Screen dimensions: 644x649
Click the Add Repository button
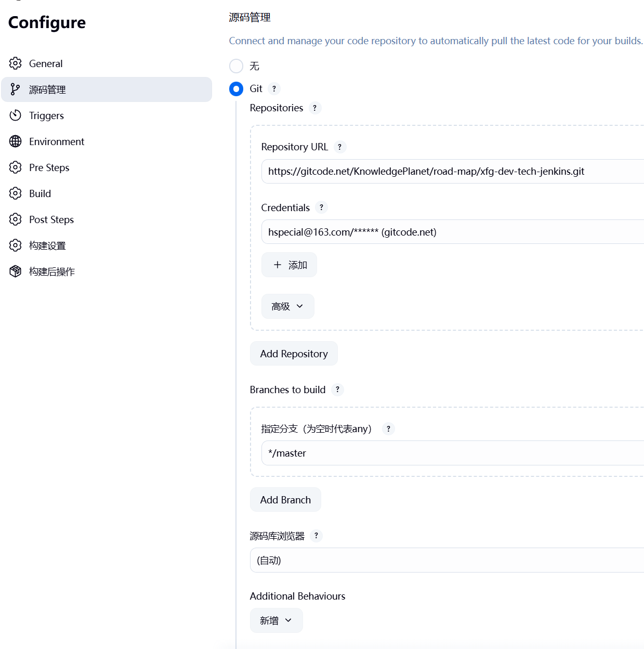point(294,354)
